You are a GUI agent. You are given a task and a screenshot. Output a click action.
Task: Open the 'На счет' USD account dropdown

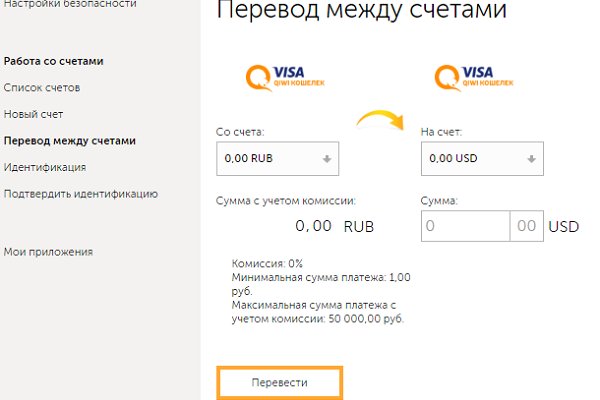pyautogui.click(x=484, y=158)
